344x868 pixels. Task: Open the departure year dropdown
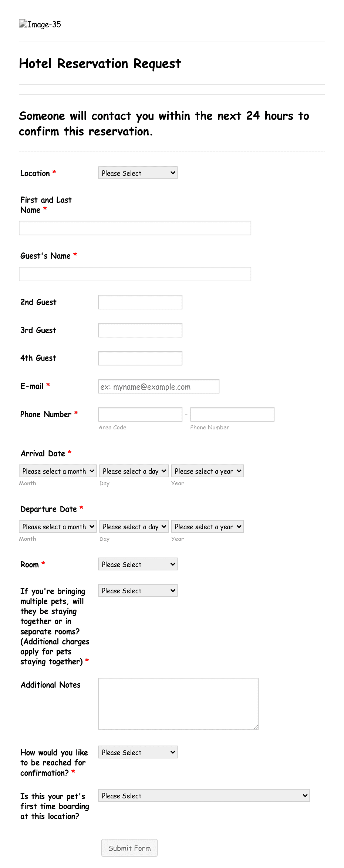207,526
